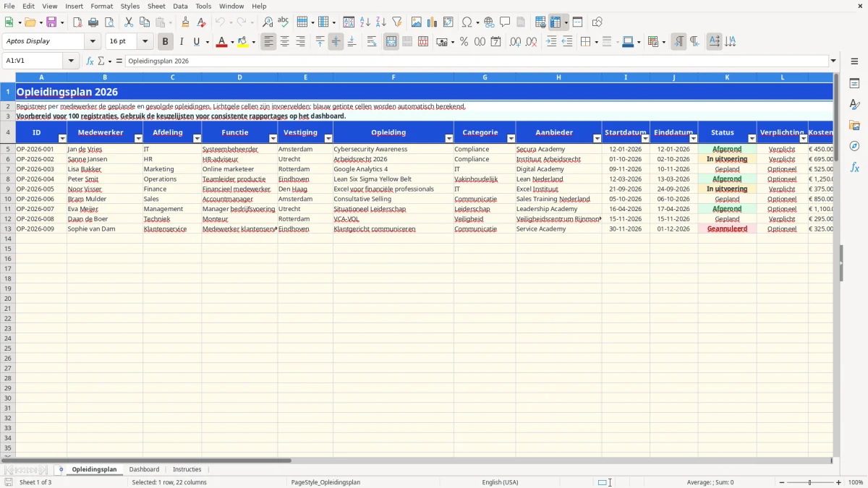Expand the formula bar
The width and height of the screenshot is (868, 488).
[x=833, y=61]
